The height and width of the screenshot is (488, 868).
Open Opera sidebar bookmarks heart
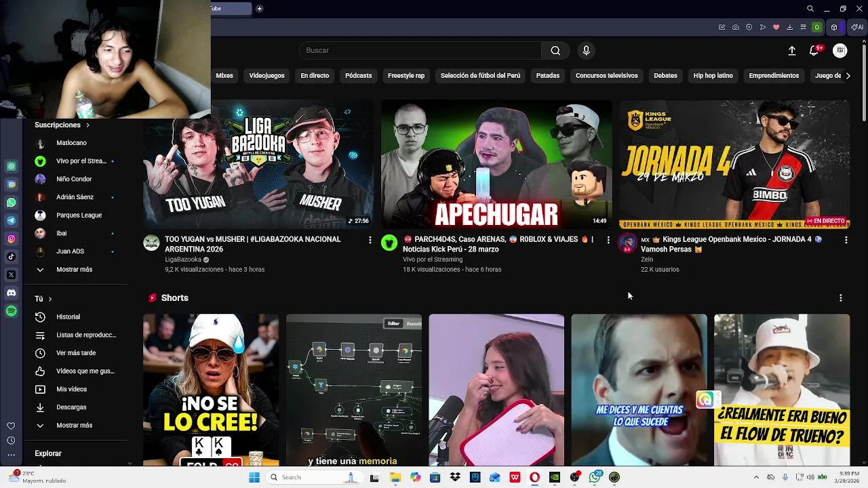coord(11,426)
